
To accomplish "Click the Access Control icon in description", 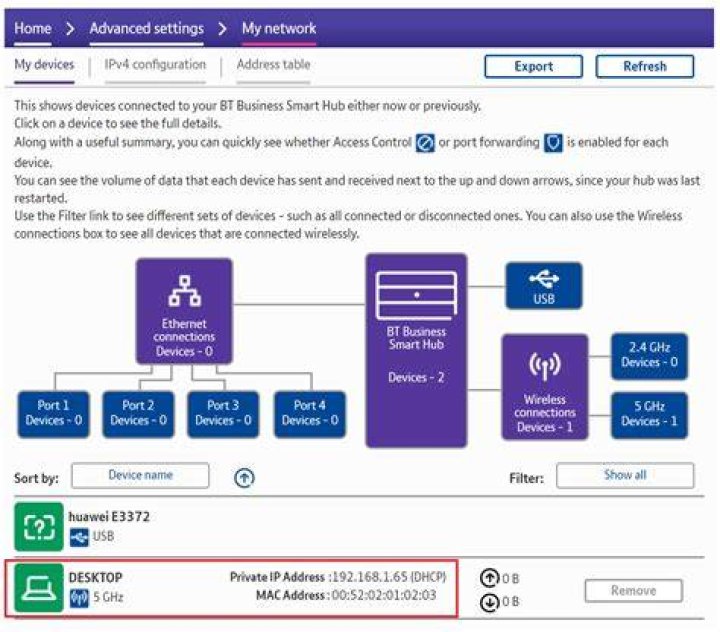I will (425, 143).
